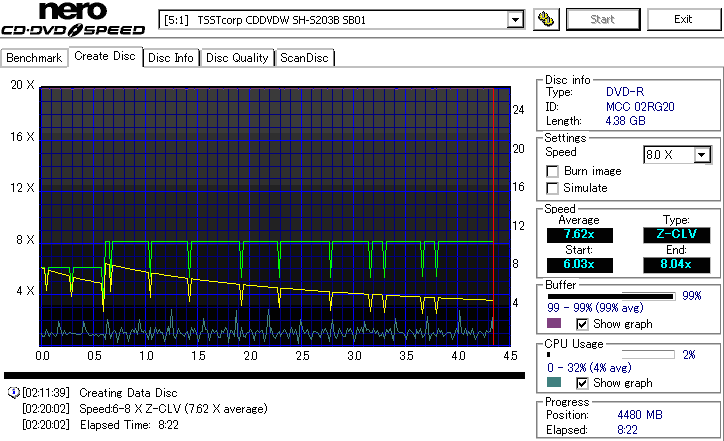Select the Disc Quality tab
Image resolution: width=724 pixels, height=441 pixels.
pos(237,58)
